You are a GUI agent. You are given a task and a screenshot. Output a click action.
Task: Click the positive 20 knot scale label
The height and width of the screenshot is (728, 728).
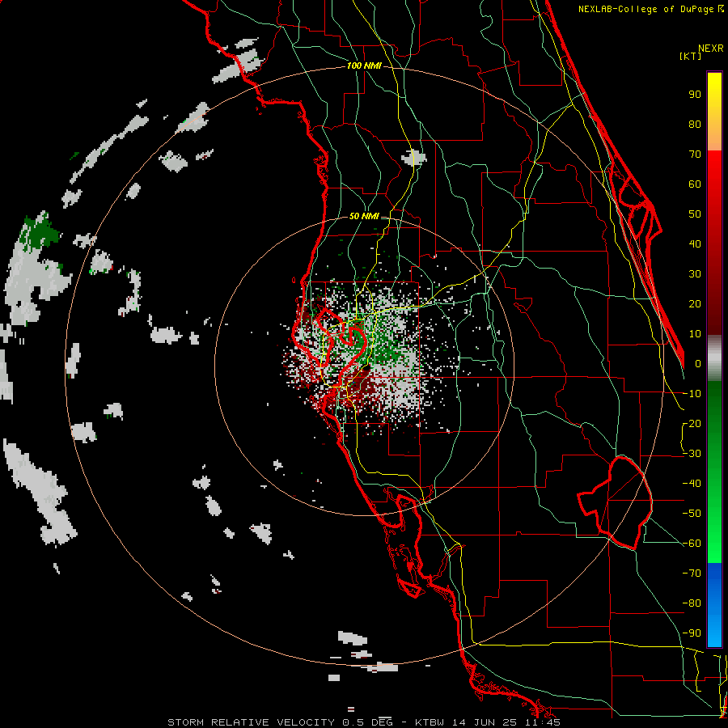pos(695,304)
